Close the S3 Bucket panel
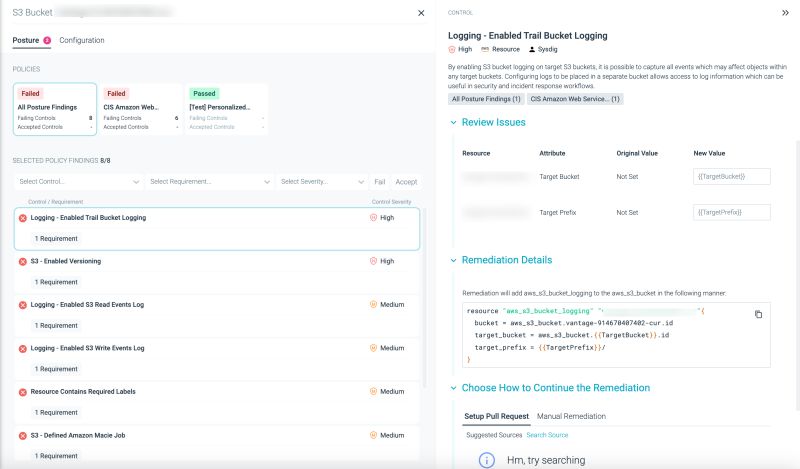 (x=420, y=13)
